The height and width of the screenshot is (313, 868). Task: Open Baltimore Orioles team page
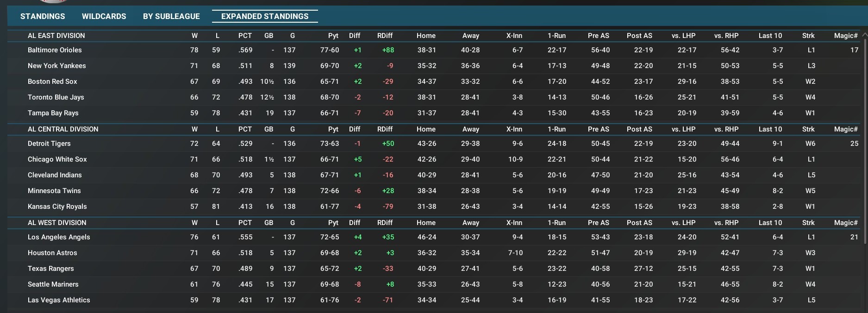coord(55,50)
